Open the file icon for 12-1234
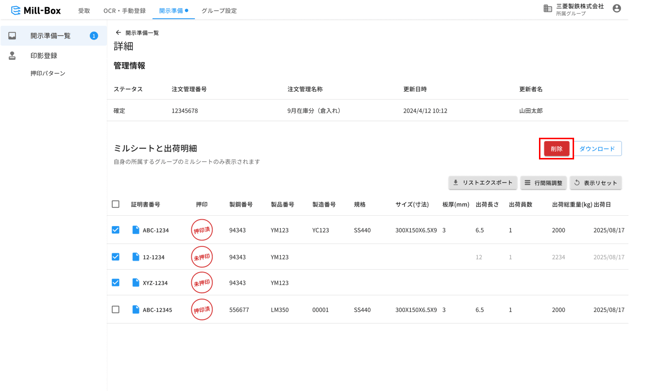The height and width of the screenshot is (391, 670). click(x=135, y=257)
